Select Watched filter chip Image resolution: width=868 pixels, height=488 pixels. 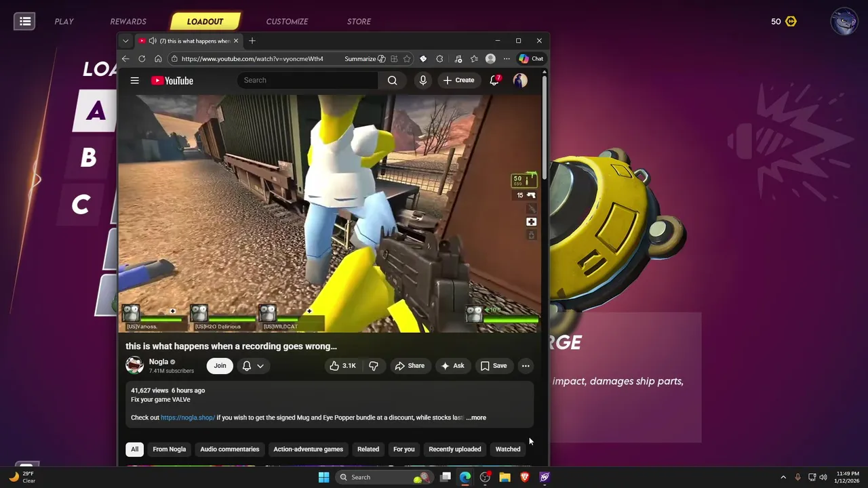click(x=508, y=449)
